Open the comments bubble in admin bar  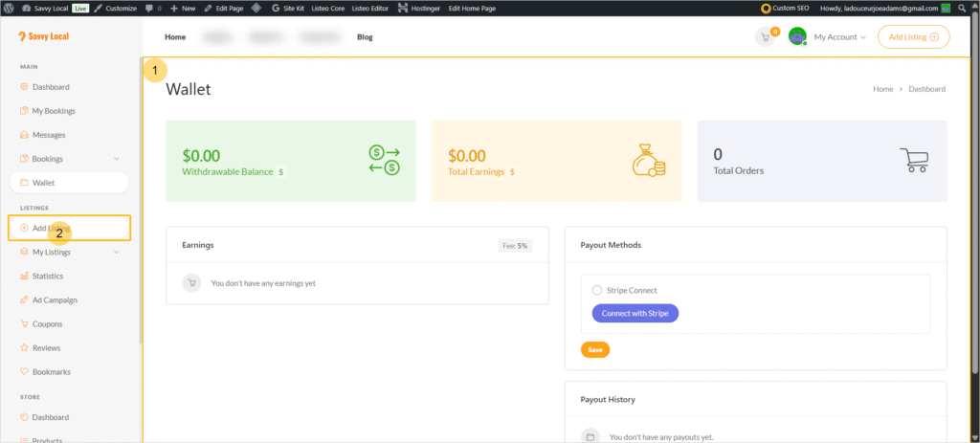(x=153, y=8)
